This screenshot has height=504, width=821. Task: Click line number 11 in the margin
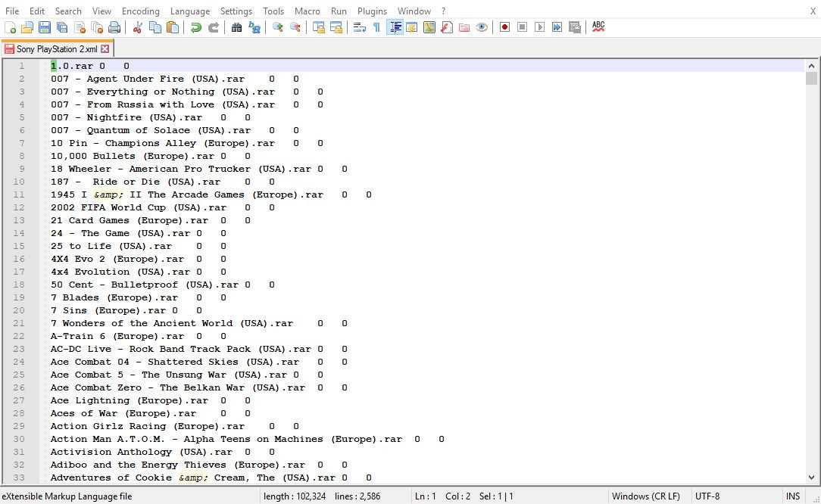(x=19, y=194)
